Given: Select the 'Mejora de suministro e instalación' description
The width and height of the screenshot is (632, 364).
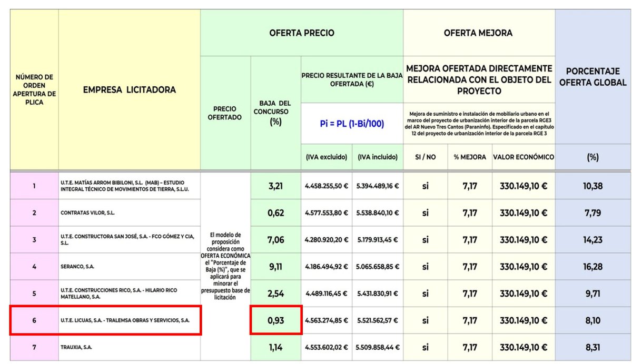Looking at the screenshot, I should click(479, 123).
